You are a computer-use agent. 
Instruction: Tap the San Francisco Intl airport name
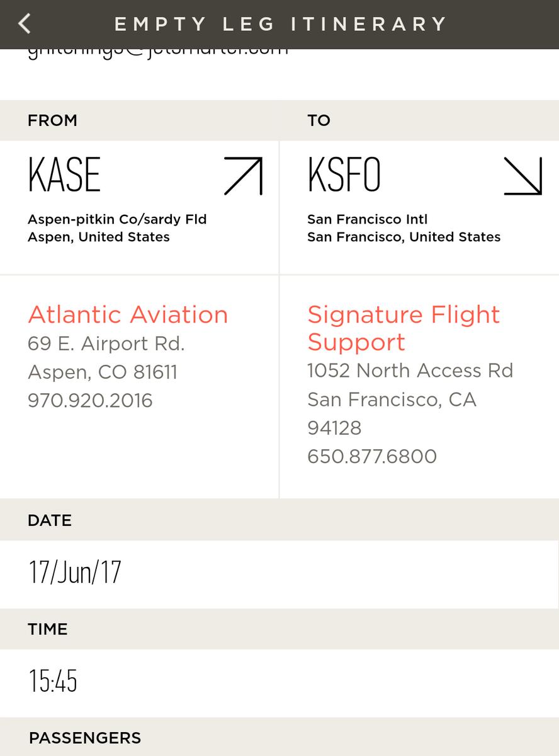367,219
